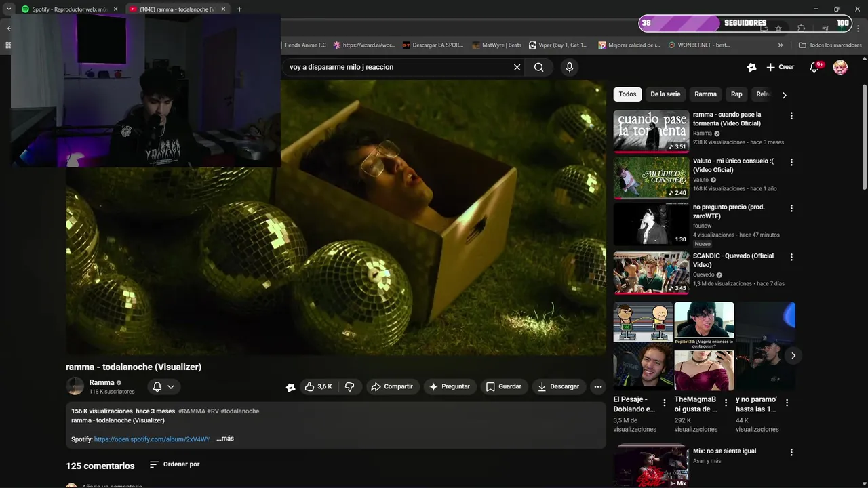Open options for no pregunto precio
Image resolution: width=868 pixels, height=488 pixels.
coord(791,208)
